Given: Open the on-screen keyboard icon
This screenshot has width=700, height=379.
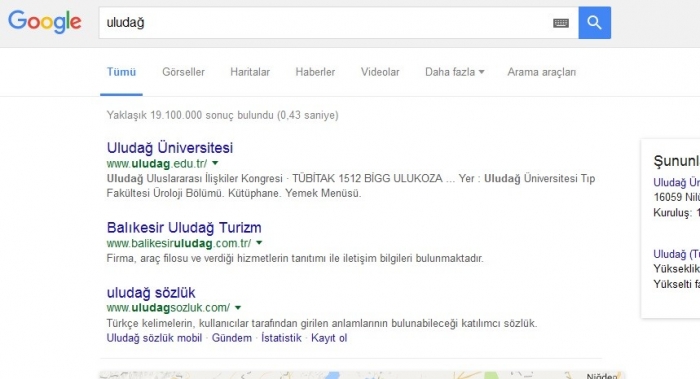Looking at the screenshot, I should (561, 23).
